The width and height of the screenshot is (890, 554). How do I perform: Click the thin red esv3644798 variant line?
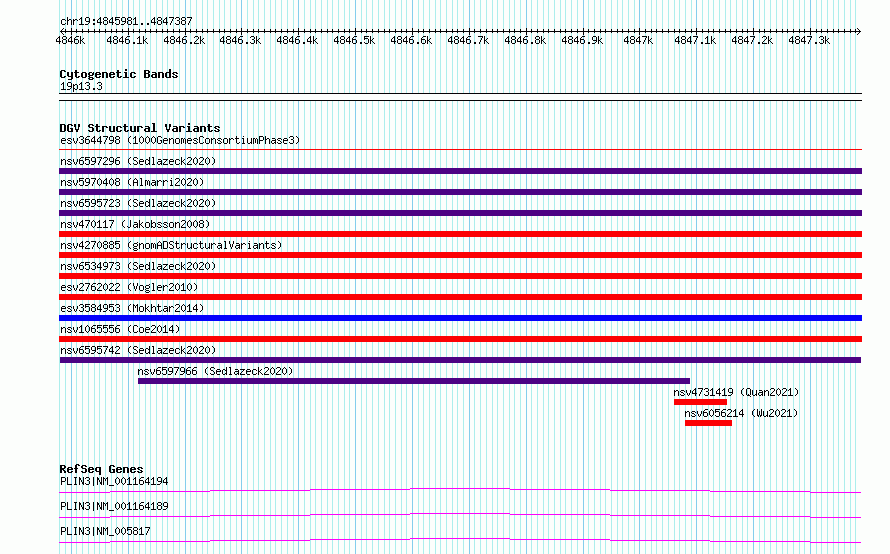point(460,150)
